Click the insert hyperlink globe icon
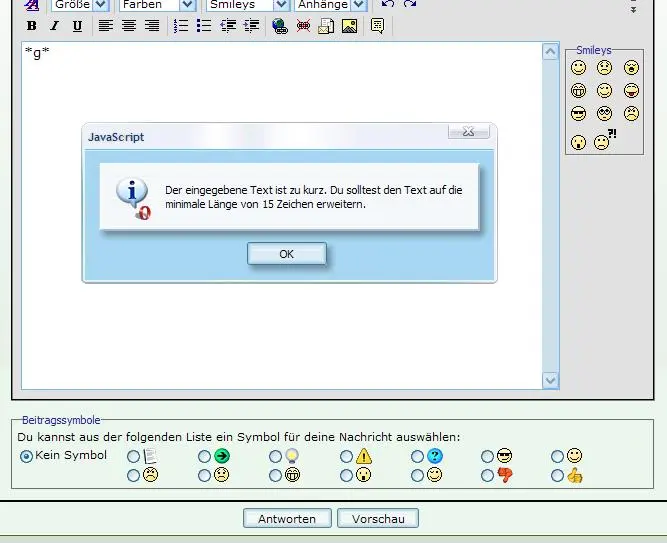The image size is (667, 543). point(279,26)
